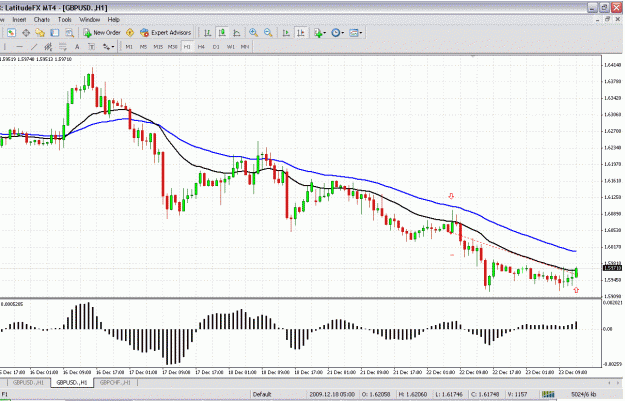Screen dimensions: 625x401
Task: Click the O: 1.62058 status bar value
Action: click(x=376, y=394)
